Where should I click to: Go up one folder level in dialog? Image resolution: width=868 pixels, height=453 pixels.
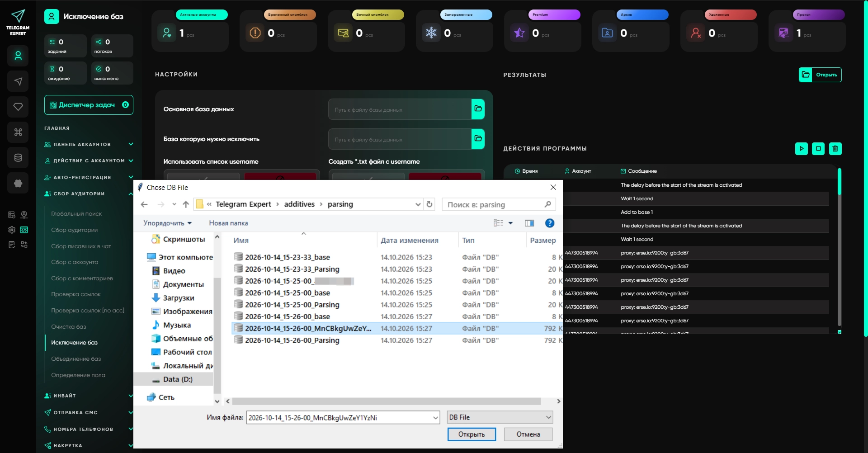pos(186,204)
